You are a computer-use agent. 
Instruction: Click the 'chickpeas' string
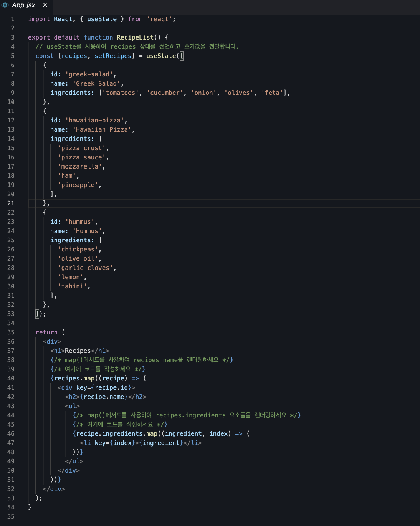pos(78,249)
